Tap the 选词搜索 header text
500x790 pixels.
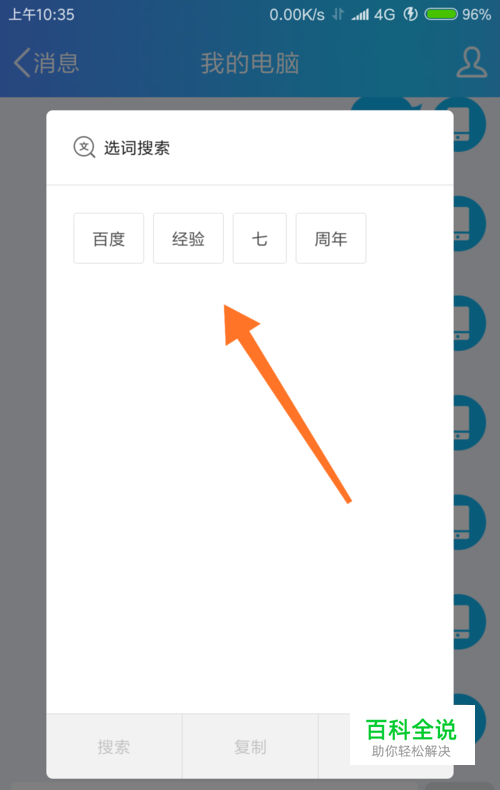coord(137,148)
